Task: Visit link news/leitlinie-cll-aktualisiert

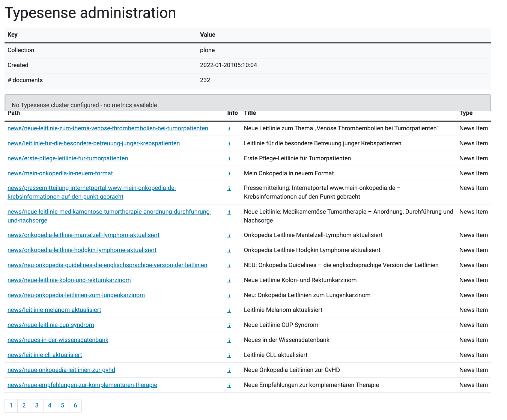Action: click(45, 355)
